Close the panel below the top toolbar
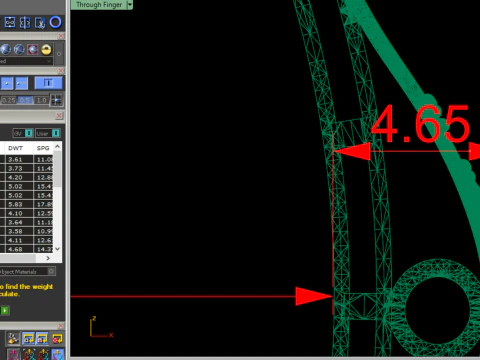This screenshot has height=360, width=480. pos(61,36)
